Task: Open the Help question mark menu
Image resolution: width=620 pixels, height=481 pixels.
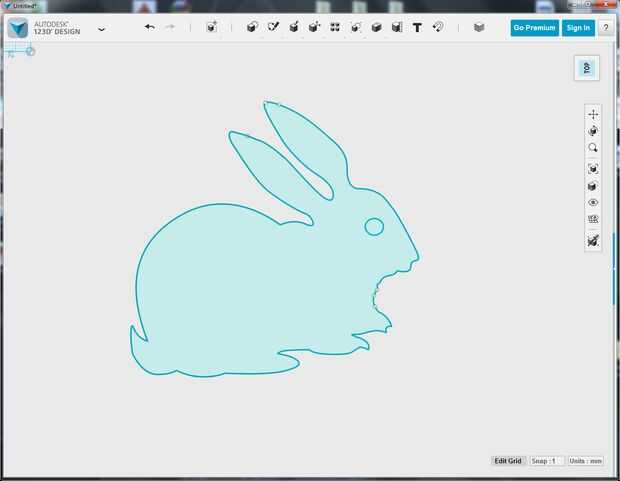Action: click(606, 28)
